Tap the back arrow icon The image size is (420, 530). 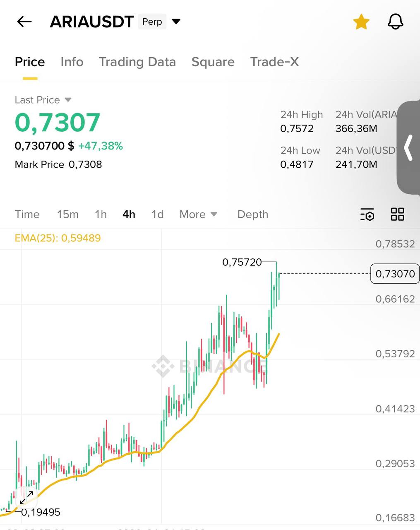tap(24, 22)
